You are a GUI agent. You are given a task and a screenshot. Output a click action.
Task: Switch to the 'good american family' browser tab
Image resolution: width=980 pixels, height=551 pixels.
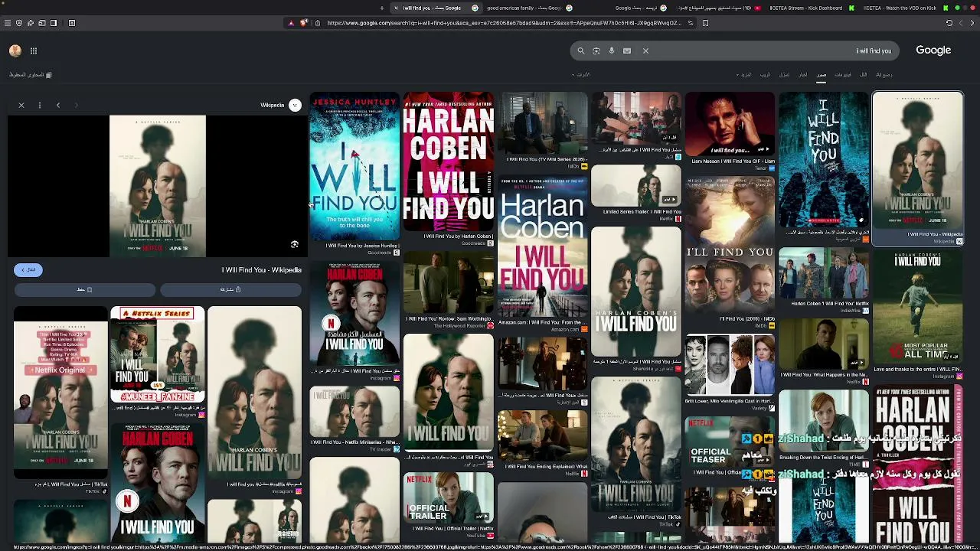click(x=529, y=8)
